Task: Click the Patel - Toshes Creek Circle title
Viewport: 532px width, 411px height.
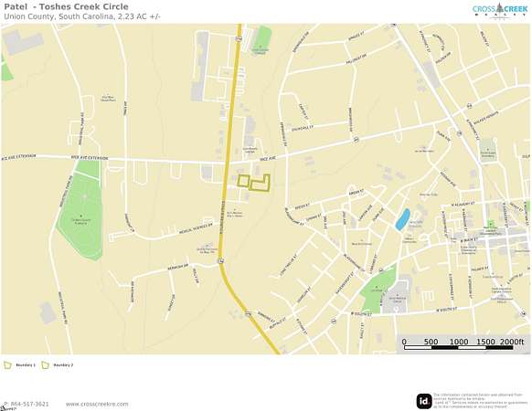Action: click(x=66, y=6)
